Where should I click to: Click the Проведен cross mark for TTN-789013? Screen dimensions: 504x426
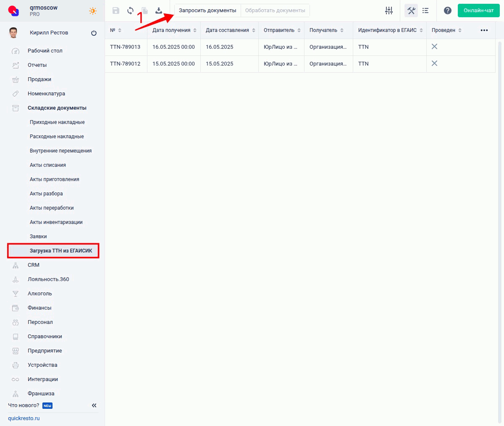coord(434,47)
